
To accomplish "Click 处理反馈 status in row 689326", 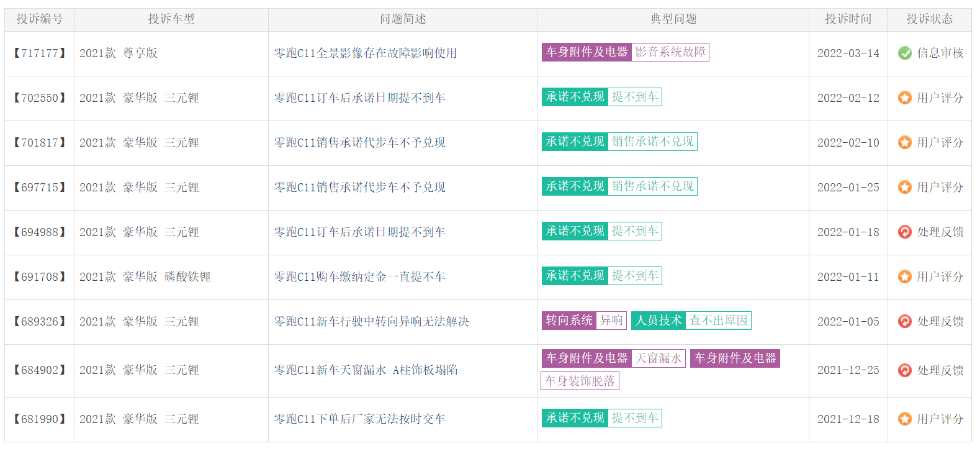I will coord(940,321).
